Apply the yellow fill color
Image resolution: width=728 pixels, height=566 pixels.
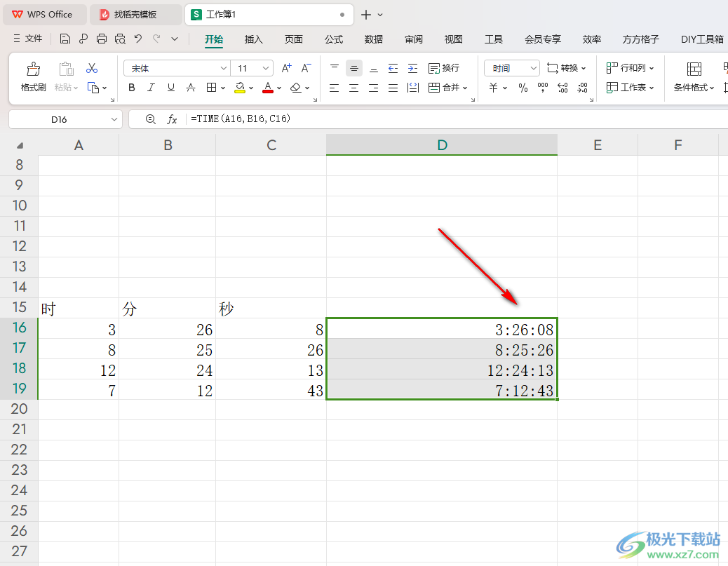coord(240,87)
